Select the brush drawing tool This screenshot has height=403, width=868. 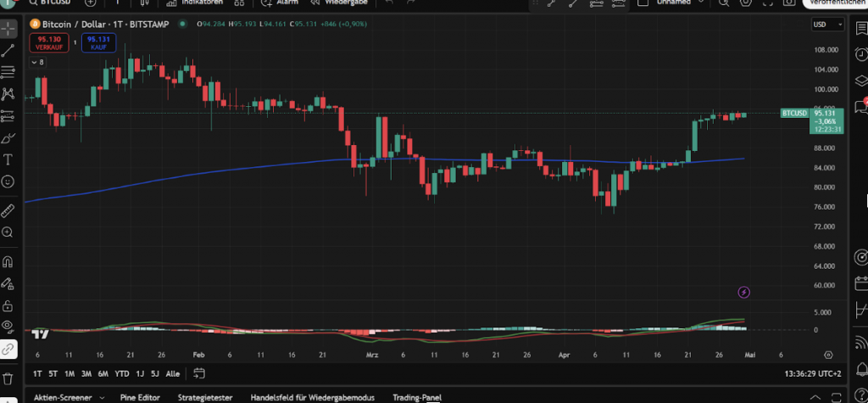[x=8, y=137]
